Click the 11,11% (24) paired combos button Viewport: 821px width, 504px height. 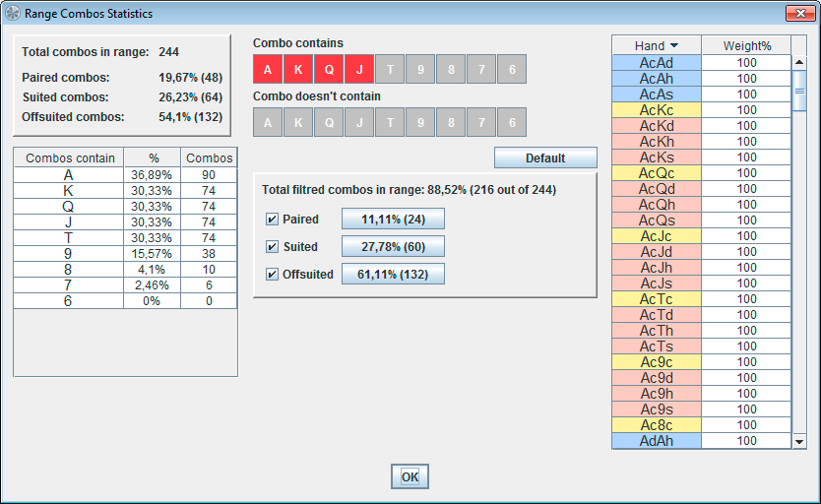pyautogui.click(x=393, y=219)
